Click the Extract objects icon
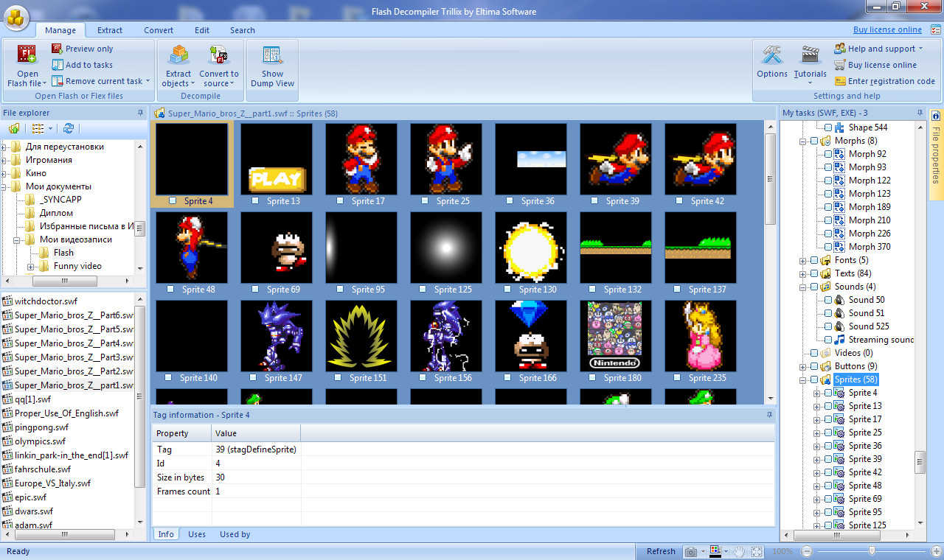Image resolution: width=944 pixels, height=560 pixels. [x=178, y=55]
